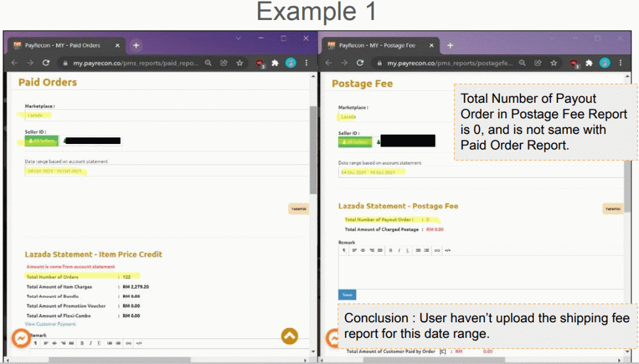This screenshot has width=639, height=364.
Task: Go back in Paid Orders browser window
Action: [x=15, y=63]
